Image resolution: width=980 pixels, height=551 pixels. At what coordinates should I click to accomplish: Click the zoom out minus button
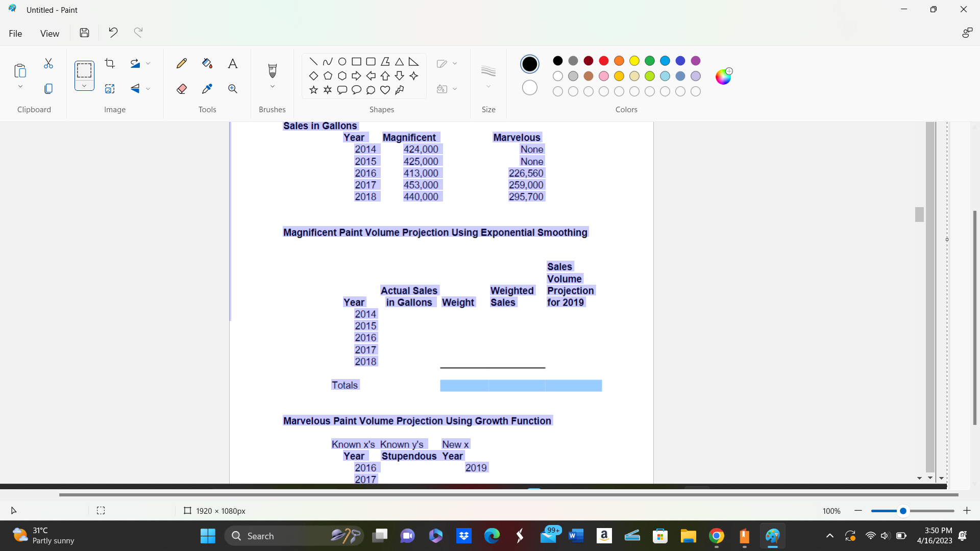(858, 511)
